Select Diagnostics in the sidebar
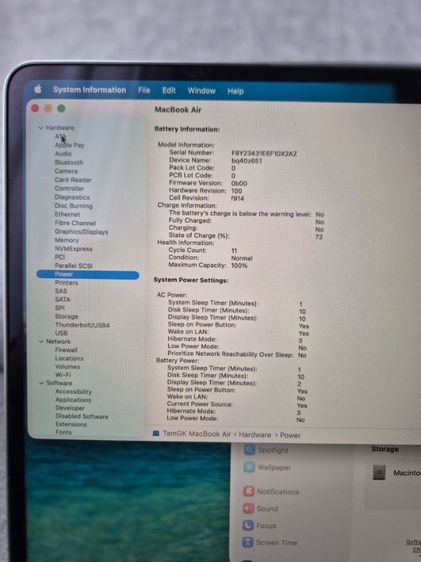This screenshot has width=421, height=562. pos(72,197)
